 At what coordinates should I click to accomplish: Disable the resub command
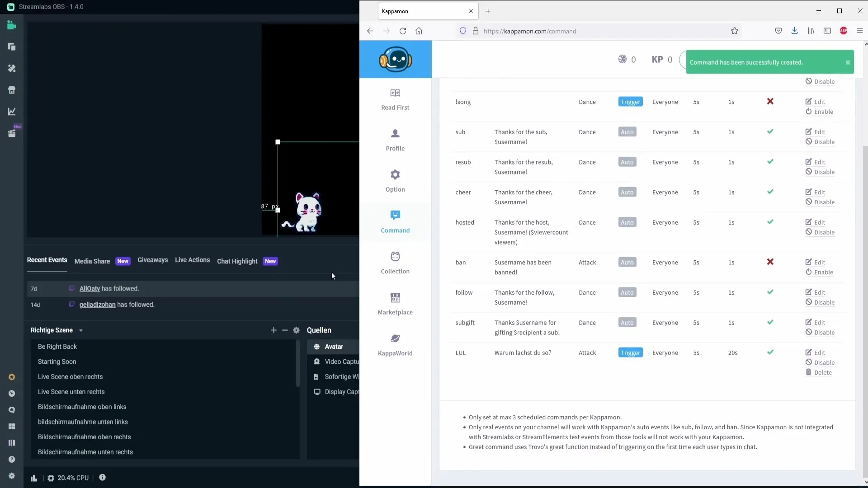pos(820,172)
